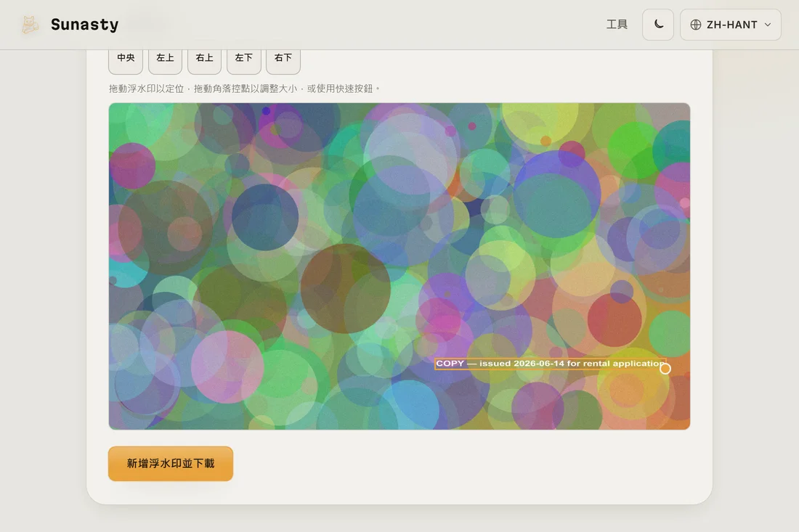
Task: Open the Sunasty brand name link
Action: click(x=84, y=25)
